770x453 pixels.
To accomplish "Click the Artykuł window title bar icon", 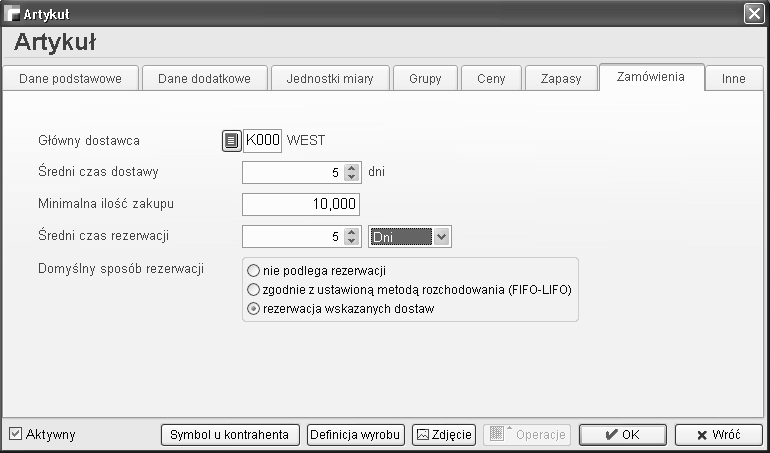I will pyautogui.click(x=12, y=14).
